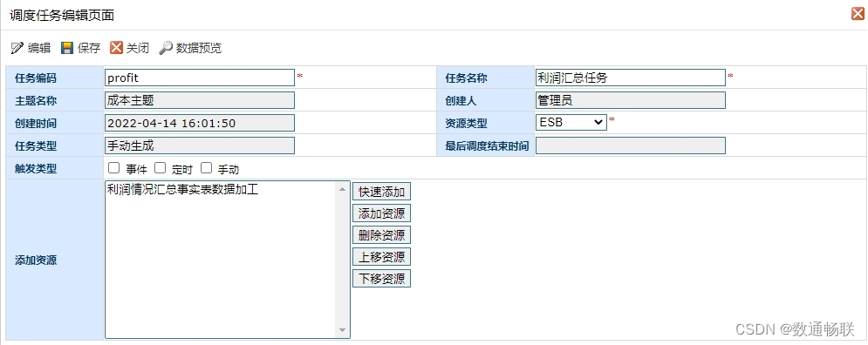
Task: Click the floppy disk Save icon
Action: (67, 48)
